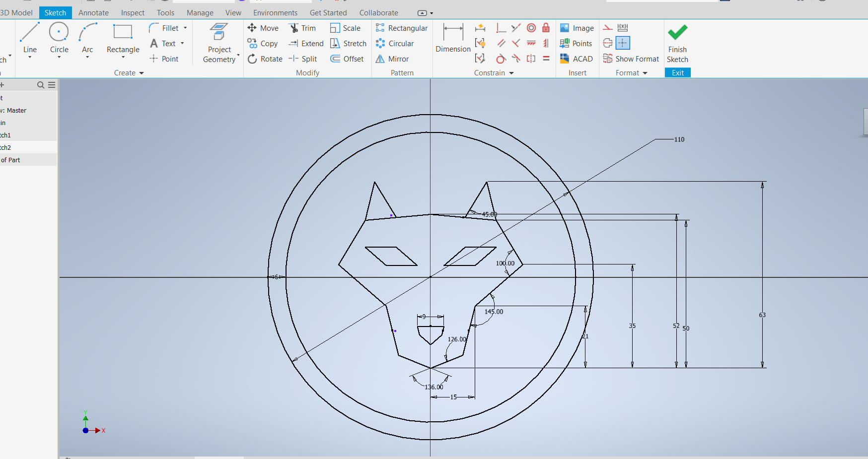Select the Fix lock constraint icon
The image size is (868, 459).
(546, 28)
